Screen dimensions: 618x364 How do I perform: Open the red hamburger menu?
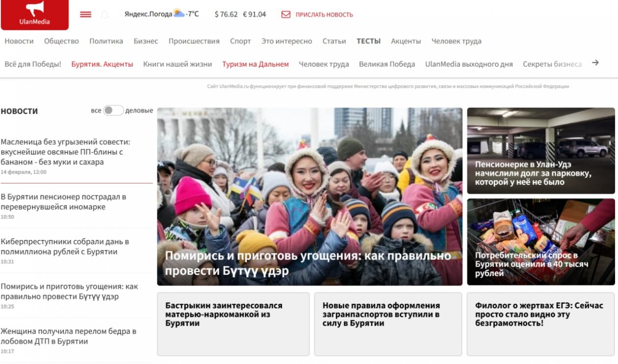coord(85,14)
